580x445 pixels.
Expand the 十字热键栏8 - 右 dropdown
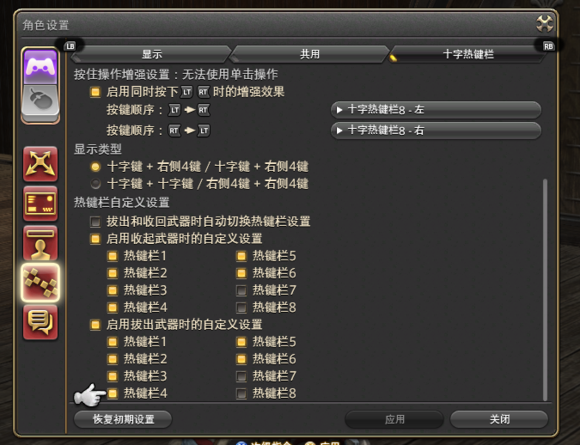pos(436,130)
